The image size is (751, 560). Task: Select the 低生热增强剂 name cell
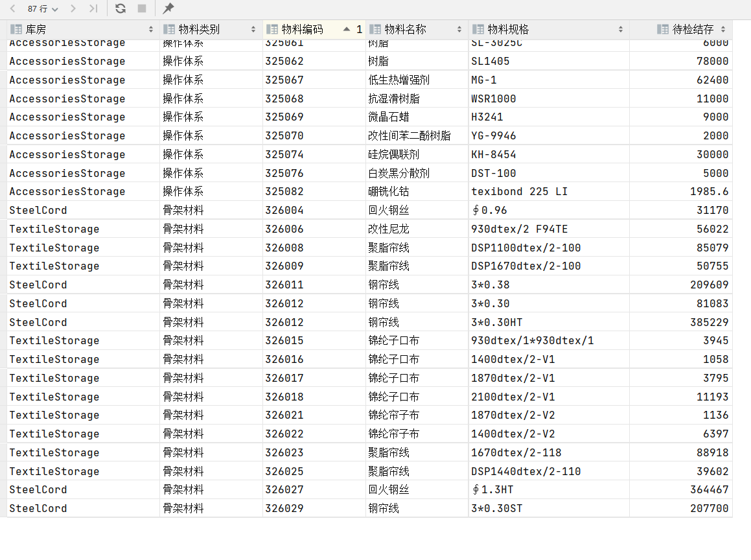coord(417,80)
